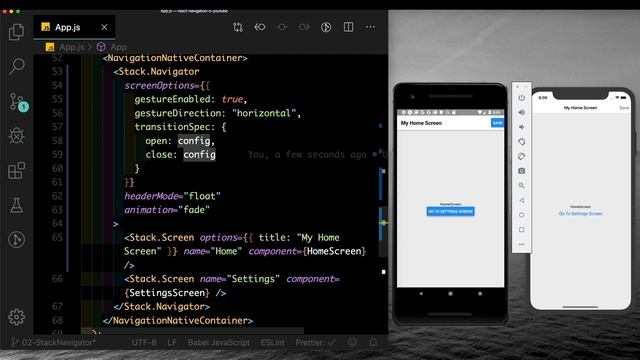Open next revision of file
The width and height of the screenshot is (640, 360).
click(304, 27)
